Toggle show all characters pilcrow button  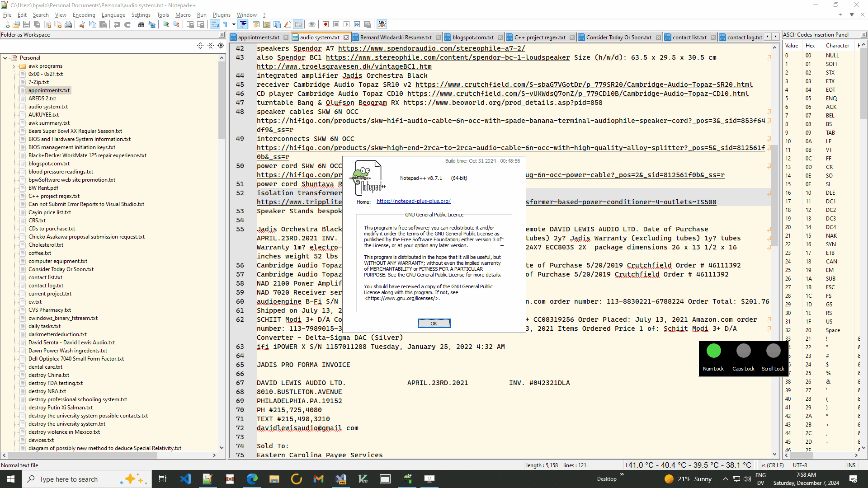coord(225,24)
